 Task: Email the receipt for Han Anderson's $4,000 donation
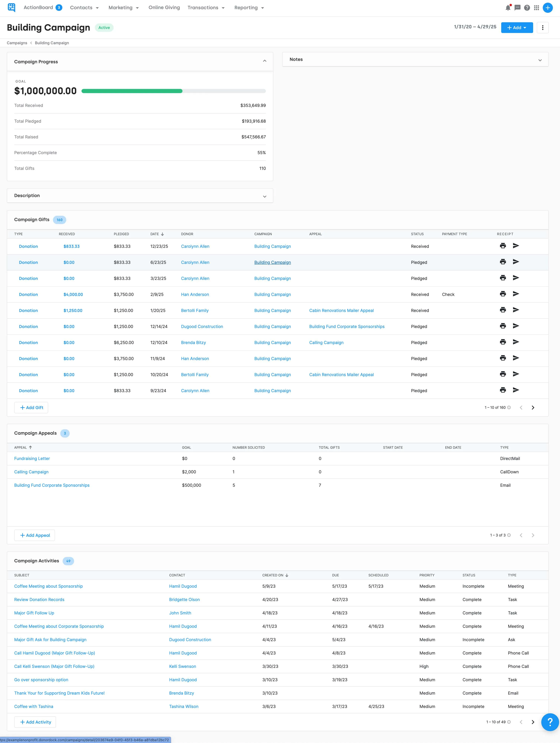(516, 294)
